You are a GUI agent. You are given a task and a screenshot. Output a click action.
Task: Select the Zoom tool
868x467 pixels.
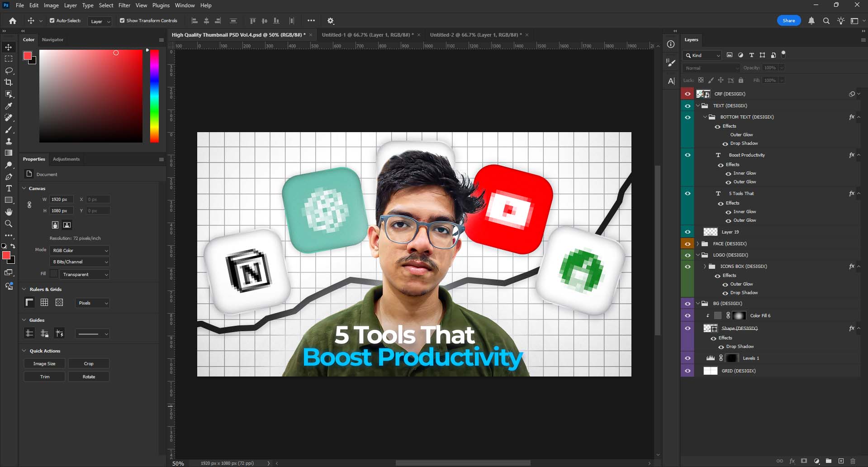pos(9,224)
